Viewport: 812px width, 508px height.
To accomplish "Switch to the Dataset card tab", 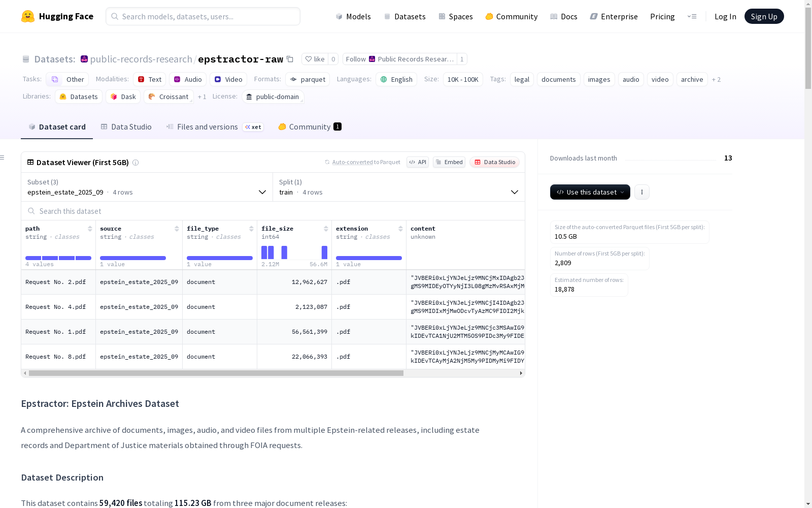I will point(57,127).
